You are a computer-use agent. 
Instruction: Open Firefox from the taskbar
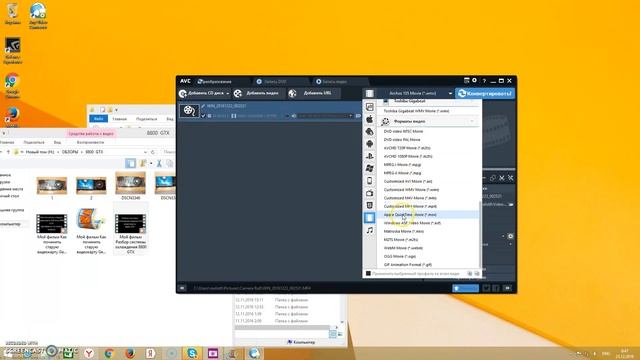[130, 353]
